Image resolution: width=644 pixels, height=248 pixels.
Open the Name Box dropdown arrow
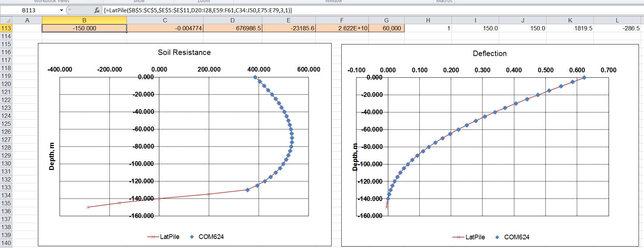61,10
